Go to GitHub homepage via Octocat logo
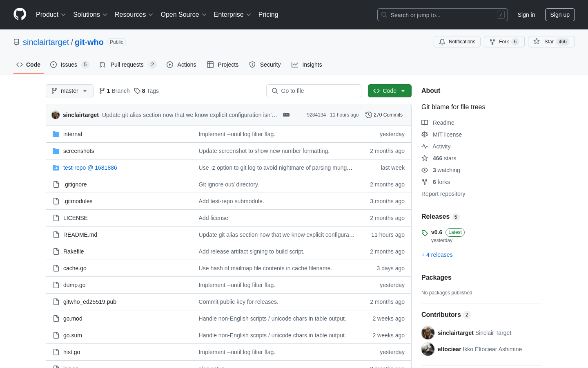The image size is (588, 368). point(20,14)
